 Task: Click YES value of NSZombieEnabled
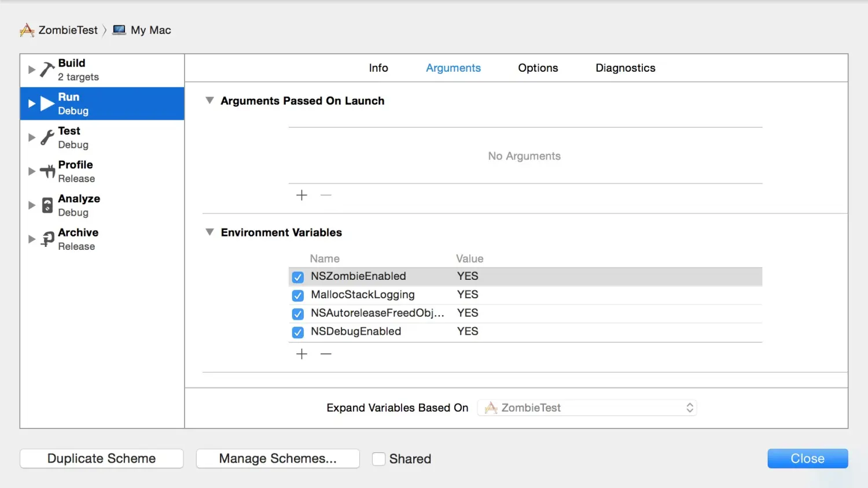pyautogui.click(x=468, y=276)
